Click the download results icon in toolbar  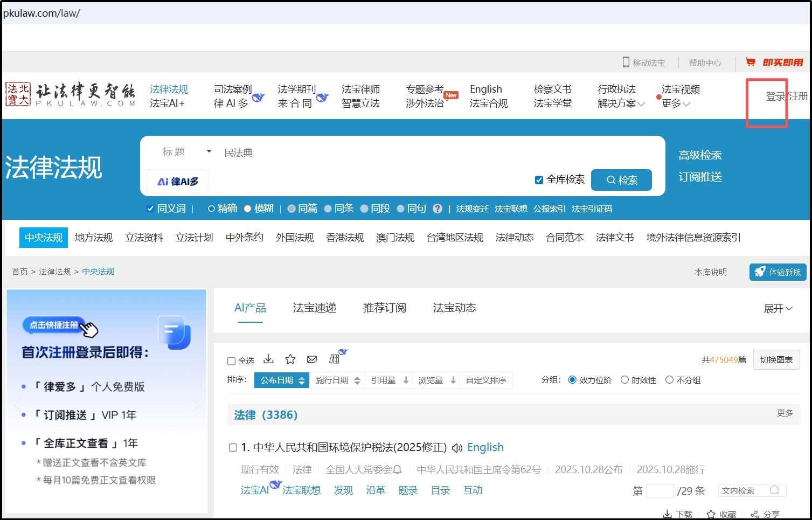point(268,358)
